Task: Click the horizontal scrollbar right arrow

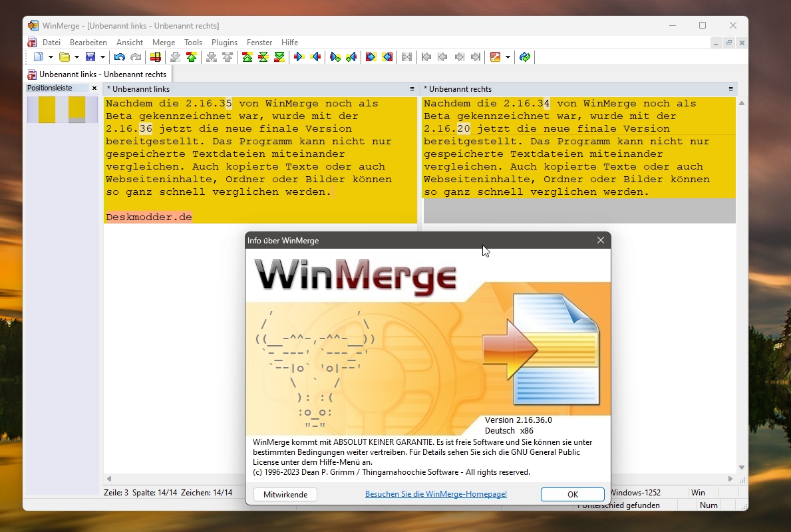Action: tap(730, 479)
